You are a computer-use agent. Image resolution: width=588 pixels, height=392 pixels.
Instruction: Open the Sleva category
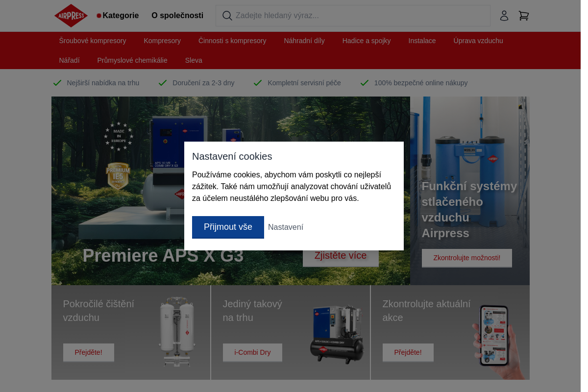pos(194,60)
